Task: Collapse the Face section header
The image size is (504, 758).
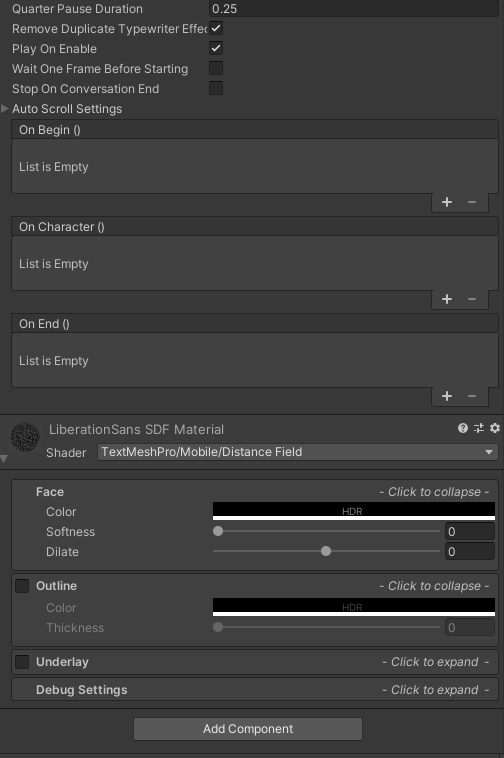Action: (x=255, y=492)
